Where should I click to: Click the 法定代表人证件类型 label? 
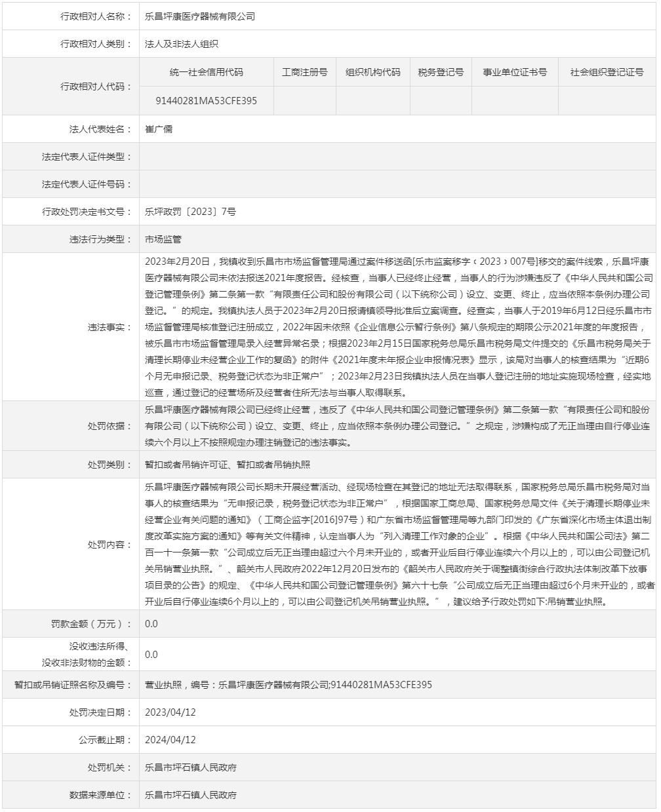pos(87,157)
